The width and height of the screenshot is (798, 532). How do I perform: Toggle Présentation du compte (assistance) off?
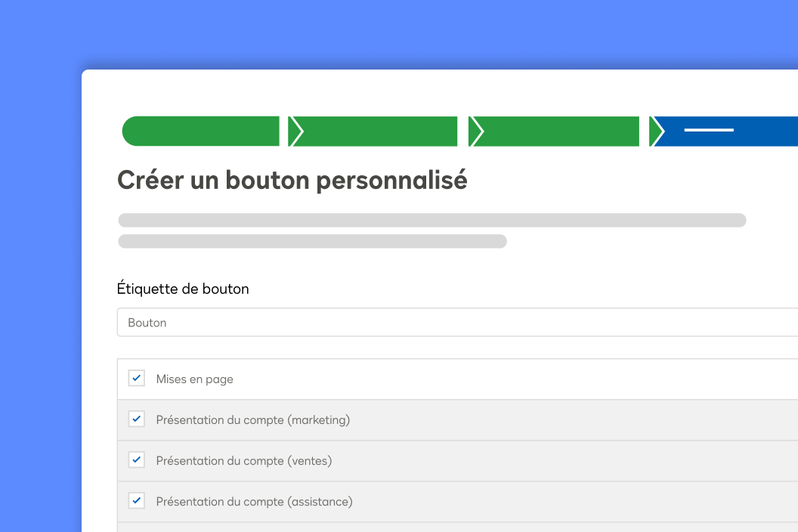(136, 500)
